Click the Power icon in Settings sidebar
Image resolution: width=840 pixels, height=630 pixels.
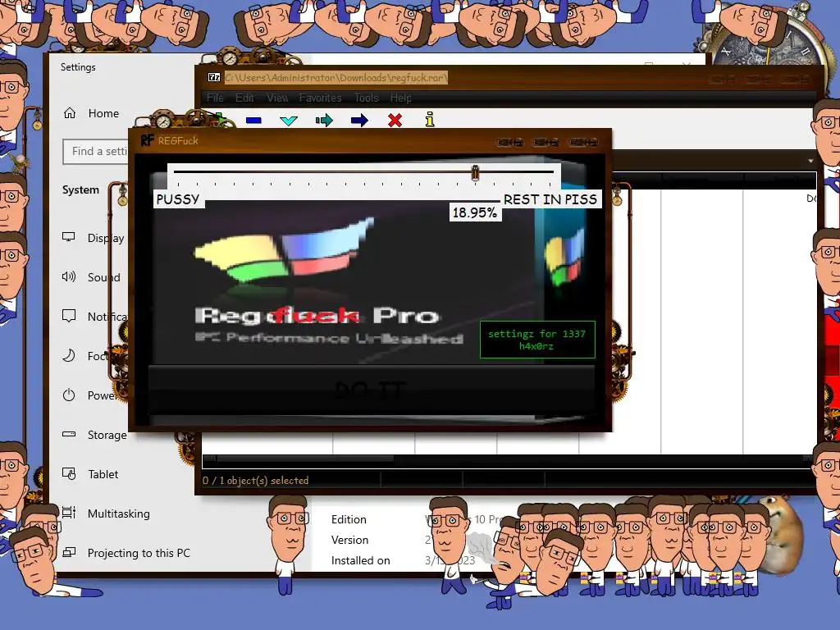69,395
